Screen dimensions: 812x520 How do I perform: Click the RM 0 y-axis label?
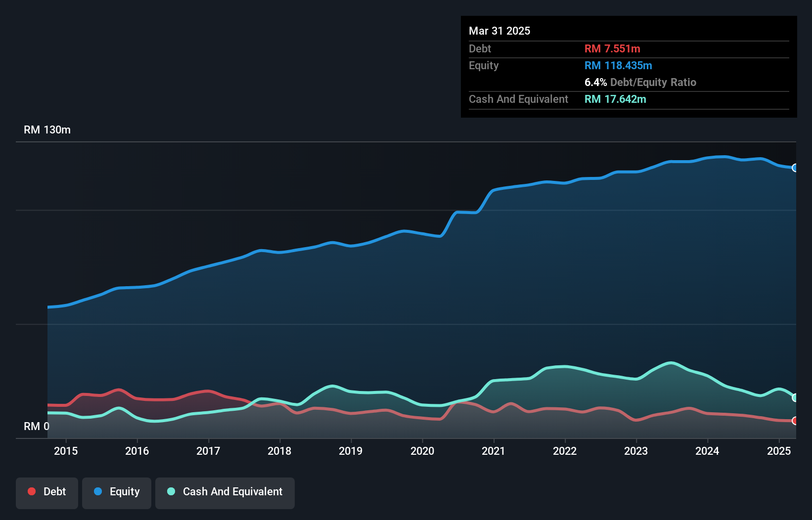tap(37, 426)
